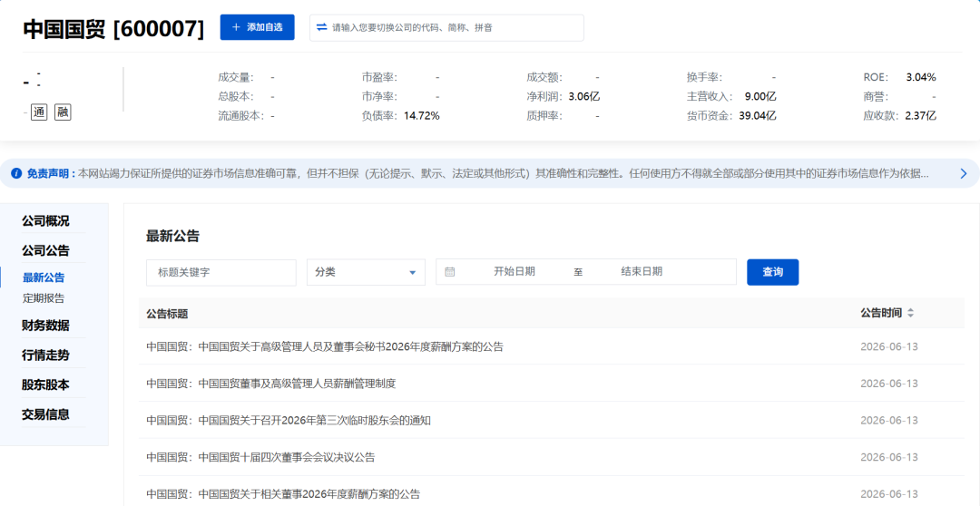Focus the company code search field
The image size is (980, 506).
tap(446, 27)
